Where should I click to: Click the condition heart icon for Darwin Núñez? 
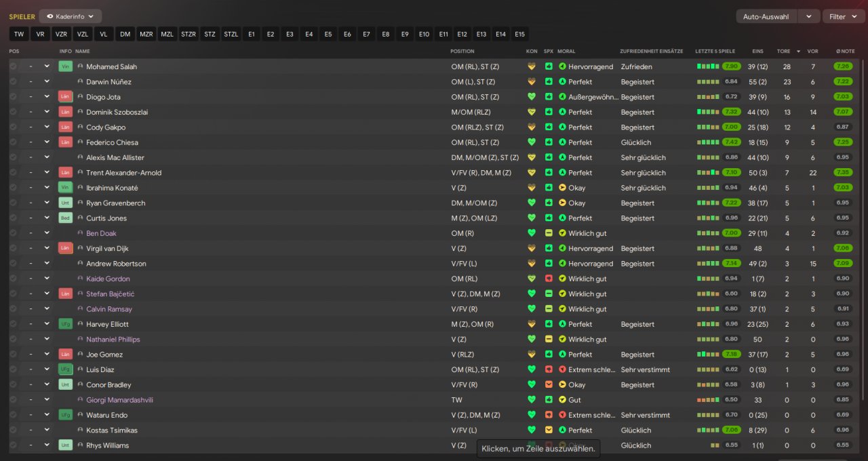pos(532,82)
